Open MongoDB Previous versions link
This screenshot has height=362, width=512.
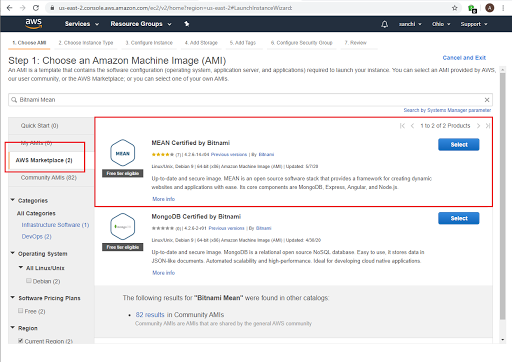(x=226, y=228)
